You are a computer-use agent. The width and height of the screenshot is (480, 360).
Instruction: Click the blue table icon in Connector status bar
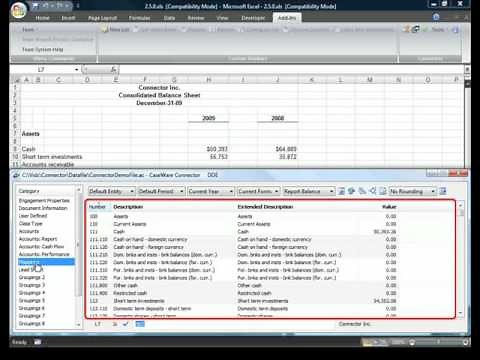140,324
